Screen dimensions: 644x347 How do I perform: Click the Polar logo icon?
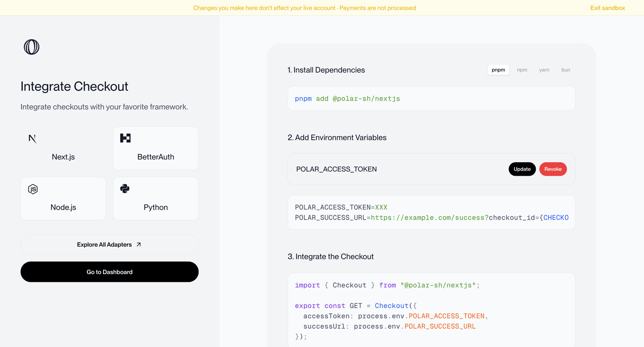[32, 47]
